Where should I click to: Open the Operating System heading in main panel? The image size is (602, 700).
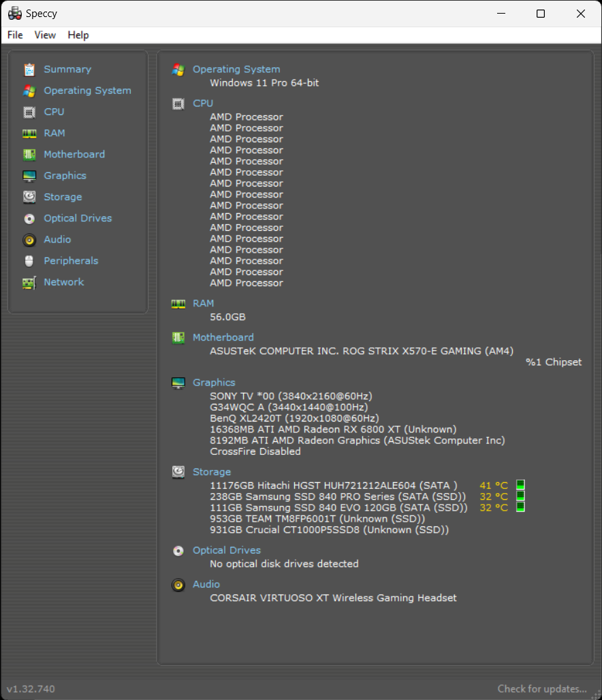click(x=236, y=69)
